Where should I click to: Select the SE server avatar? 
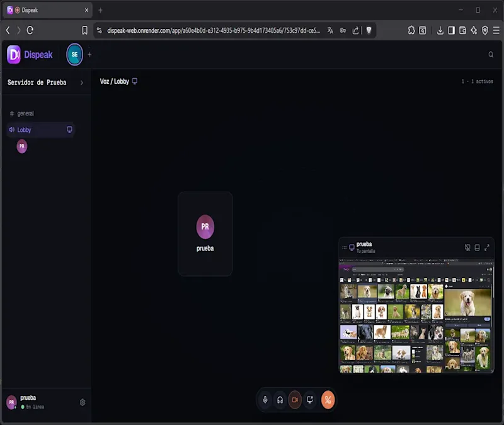pyautogui.click(x=74, y=54)
